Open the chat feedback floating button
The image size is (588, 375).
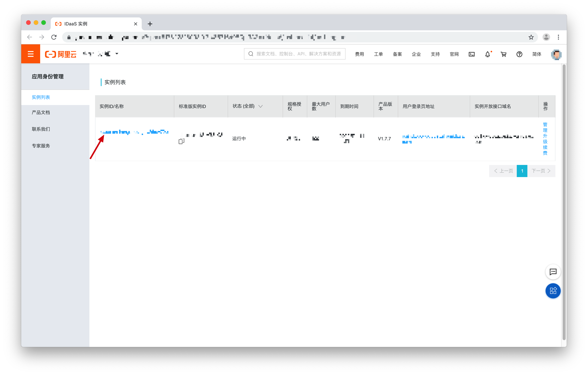point(553,272)
